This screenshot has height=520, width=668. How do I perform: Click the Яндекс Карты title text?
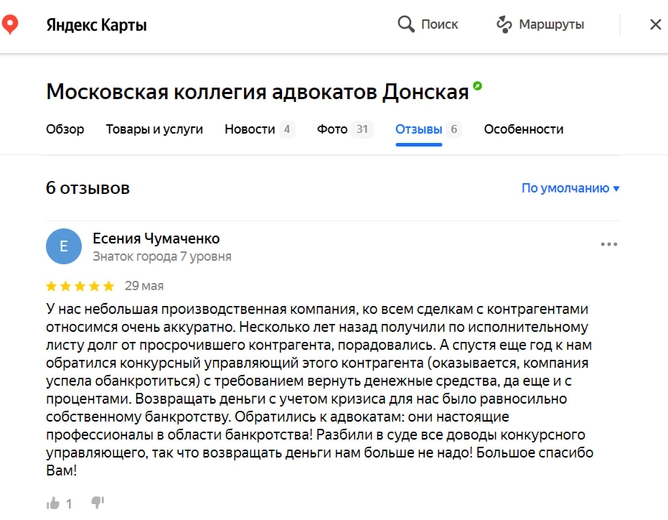pos(96,25)
